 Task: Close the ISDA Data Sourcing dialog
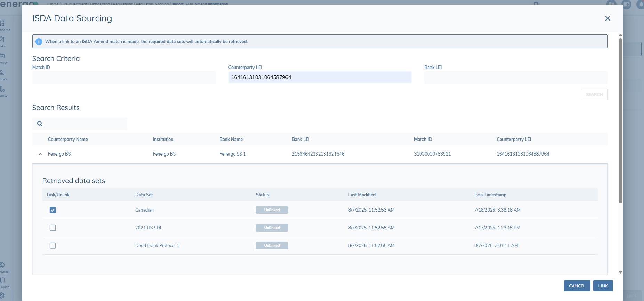point(607,18)
